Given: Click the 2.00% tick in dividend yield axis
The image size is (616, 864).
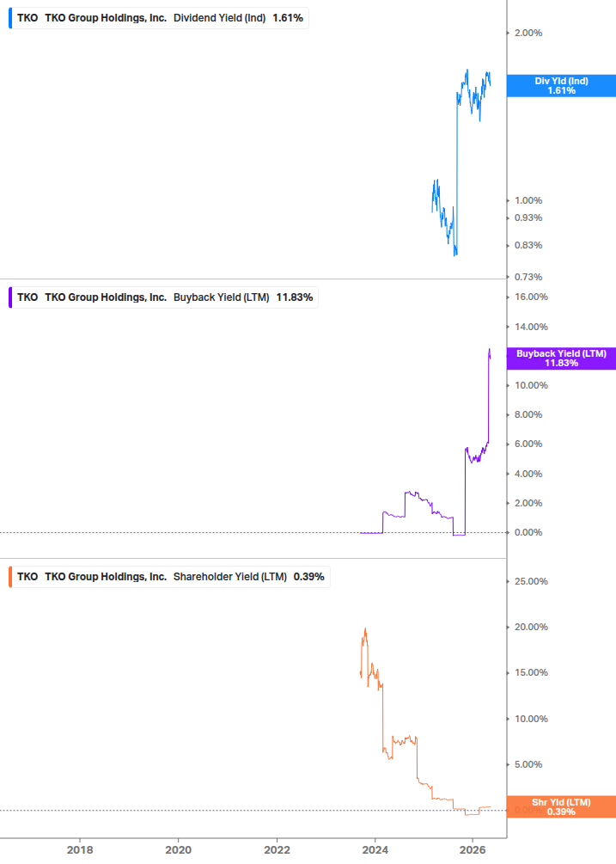Looking at the screenshot, I should pos(528,33).
